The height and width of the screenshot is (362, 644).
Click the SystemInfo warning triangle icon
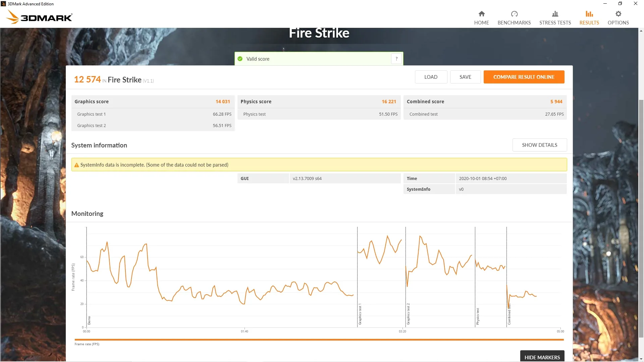(76, 165)
